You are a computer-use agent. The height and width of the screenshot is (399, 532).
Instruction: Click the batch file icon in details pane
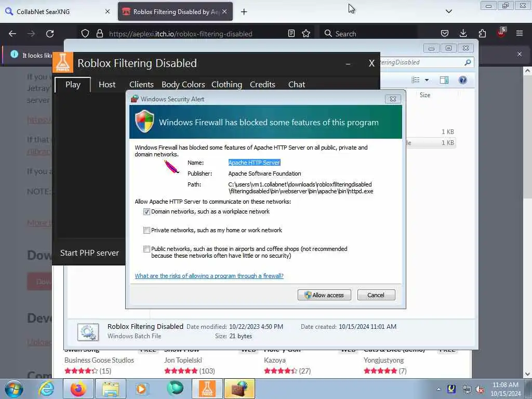tap(88, 331)
